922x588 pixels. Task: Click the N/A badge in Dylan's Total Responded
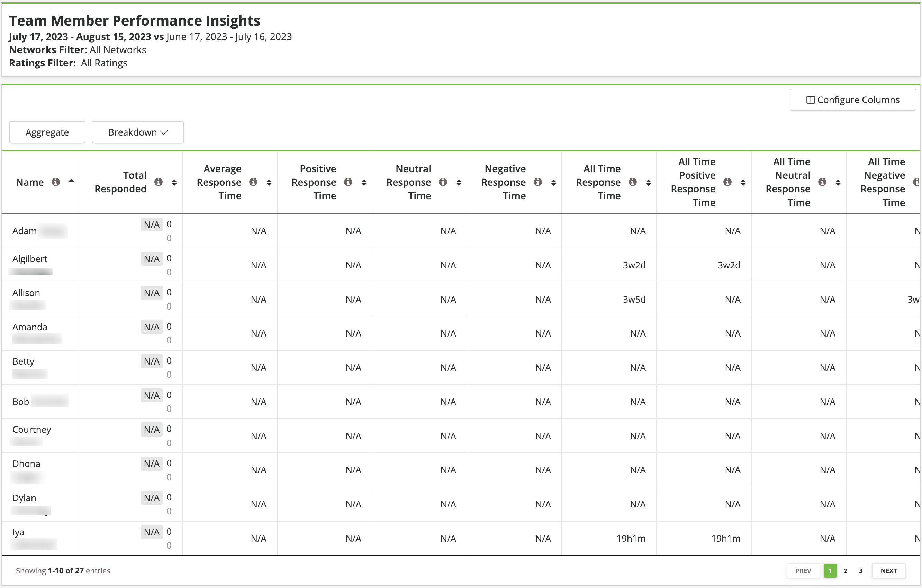152,498
